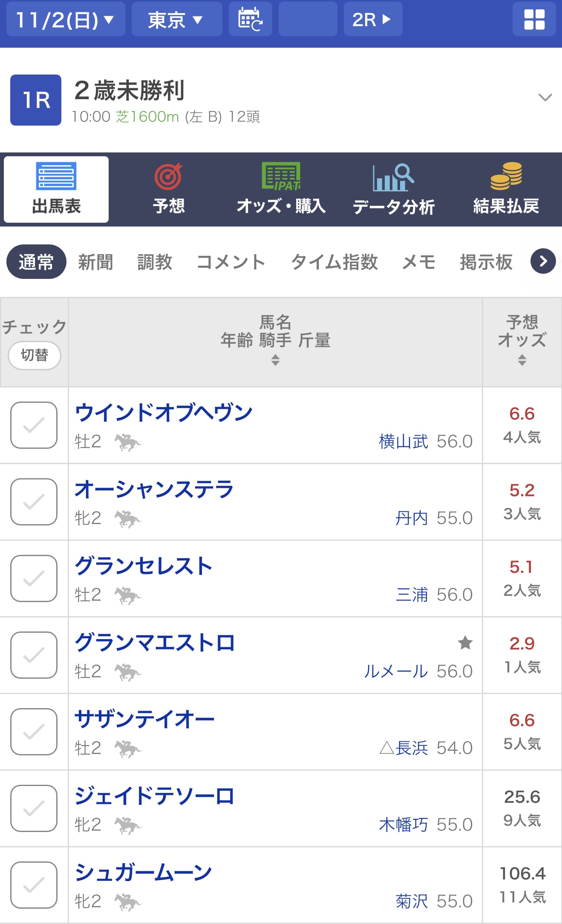Open the 11/2(日) date dropdown
The image size is (562, 924).
click(x=65, y=20)
